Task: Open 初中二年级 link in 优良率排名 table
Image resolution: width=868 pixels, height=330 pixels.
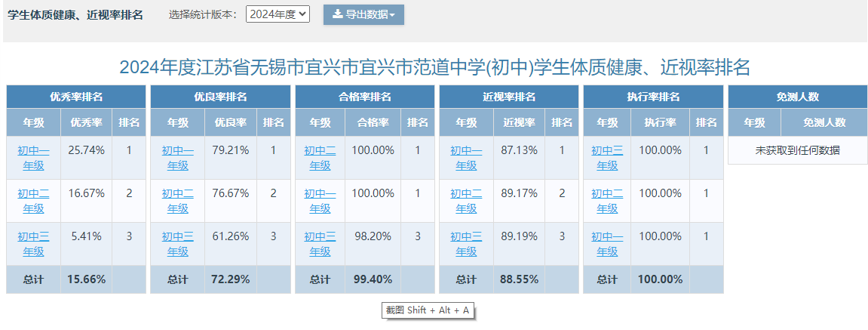Action: click(x=178, y=201)
